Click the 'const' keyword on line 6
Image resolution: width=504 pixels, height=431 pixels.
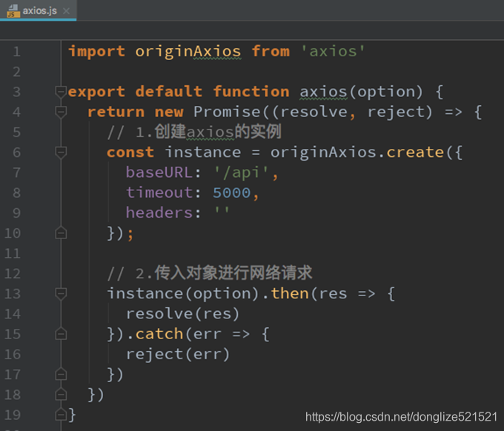click(x=130, y=153)
